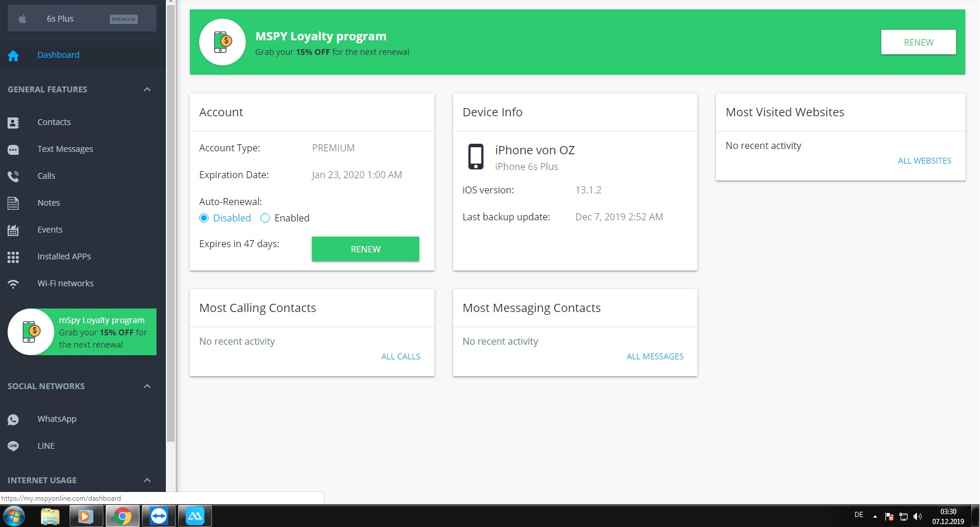Click the WhatsApp icon in sidebar
This screenshot has width=980, height=527.
[x=13, y=419]
